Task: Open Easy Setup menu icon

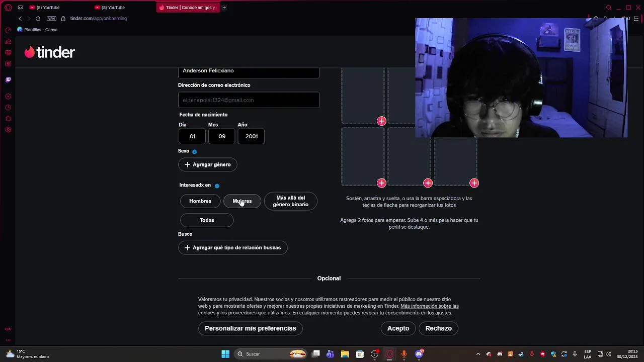Action: (x=636, y=19)
